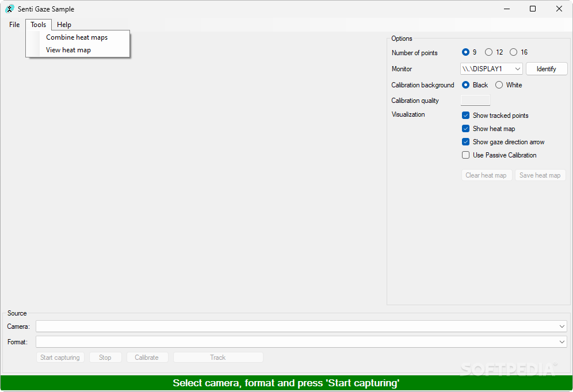The width and height of the screenshot is (573, 392).
Task: Toggle Show gaze direction arrow checkbox
Action: 465,141
